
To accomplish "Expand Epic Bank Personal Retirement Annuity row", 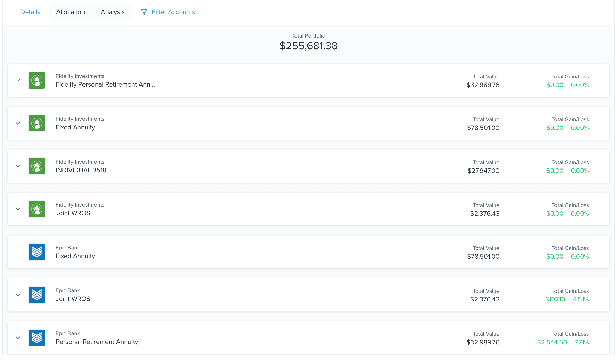I will 18,338.
